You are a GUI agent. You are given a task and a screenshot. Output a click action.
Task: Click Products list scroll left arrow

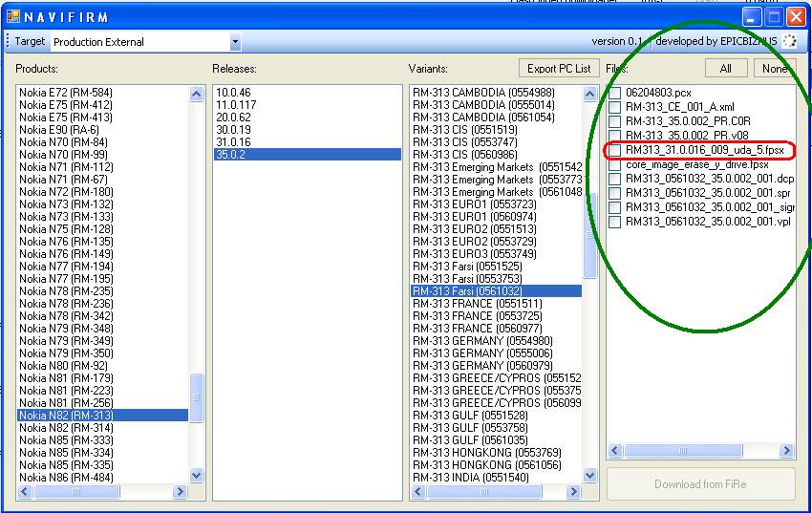[x=25, y=492]
